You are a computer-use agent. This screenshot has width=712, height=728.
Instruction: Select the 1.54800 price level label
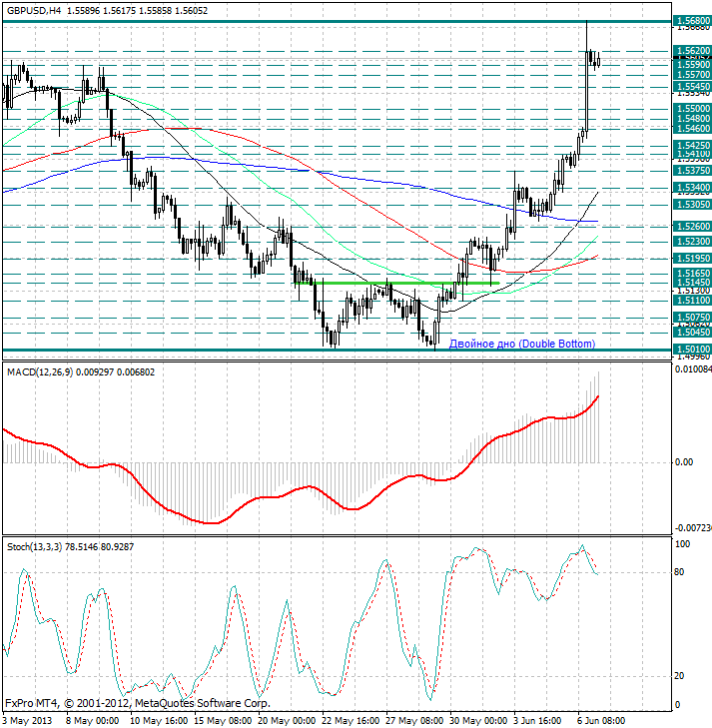coord(692,119)
